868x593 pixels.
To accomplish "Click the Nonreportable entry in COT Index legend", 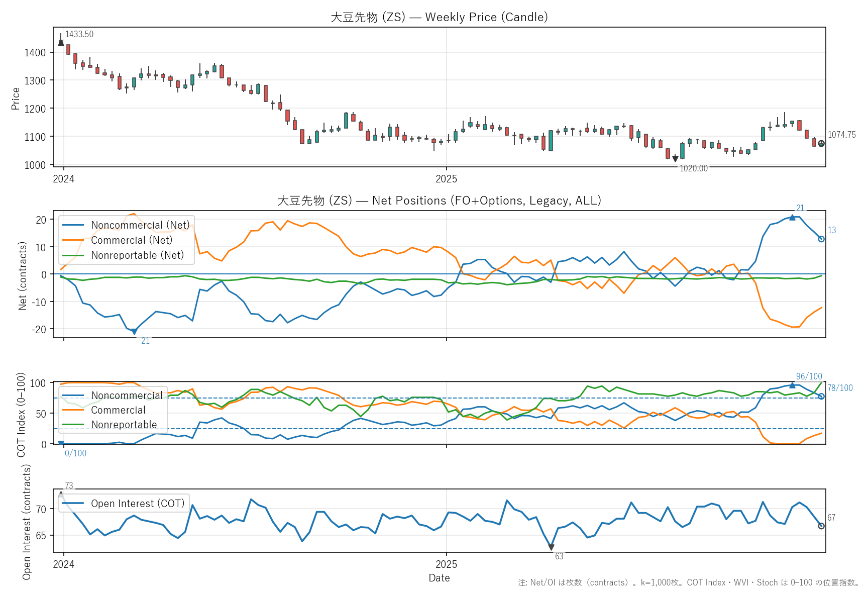I will [124, 425].
